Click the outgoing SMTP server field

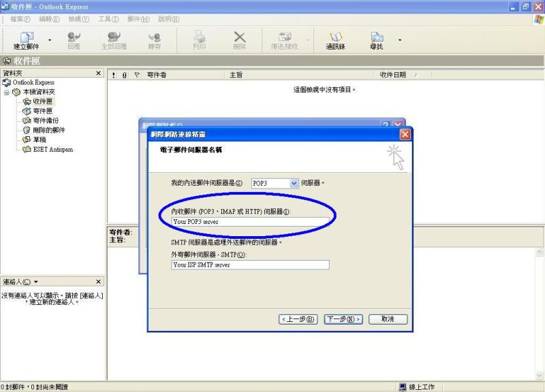(x=250, y=265)
